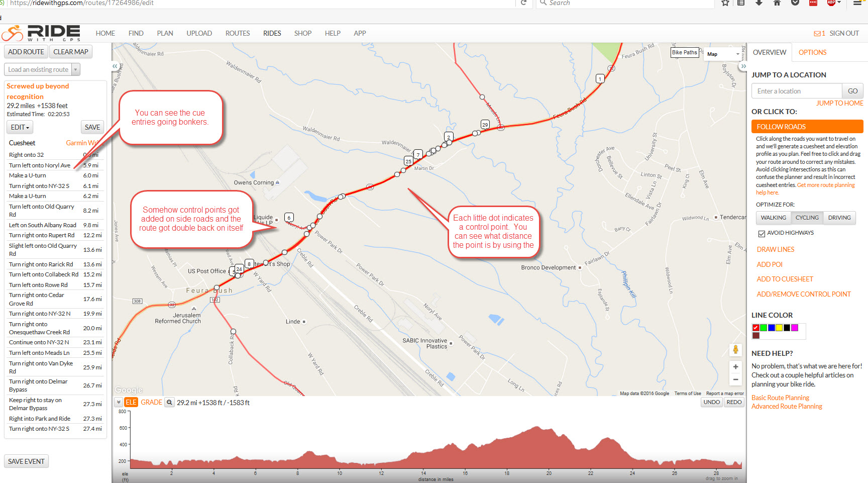This screenshot has height=483, width=868.
Task: Open the inbox envelope message icon
Action: pyautogui.click(x=817, y=34)
